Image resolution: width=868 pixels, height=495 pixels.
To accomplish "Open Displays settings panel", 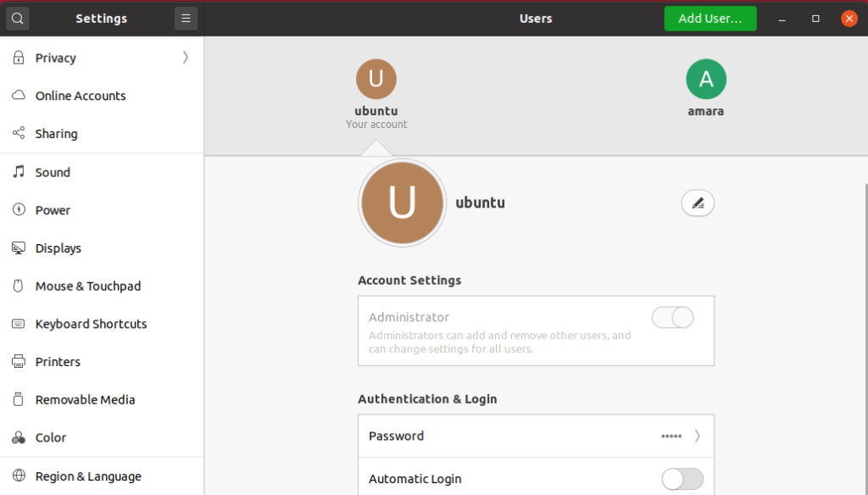I will pyautogui.click(x=102, y=248).
